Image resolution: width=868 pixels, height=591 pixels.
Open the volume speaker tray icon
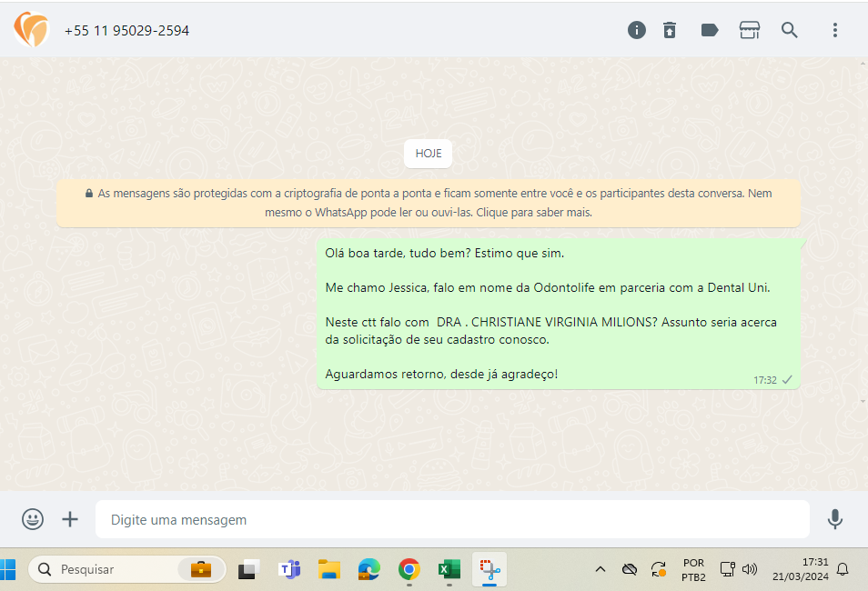[x=750, y=569]
